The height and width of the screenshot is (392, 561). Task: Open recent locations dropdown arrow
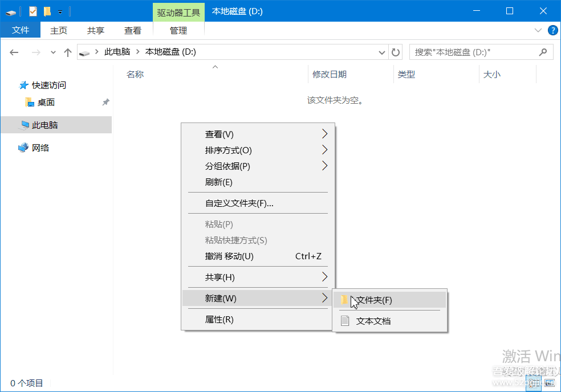(x=53, y=52)
